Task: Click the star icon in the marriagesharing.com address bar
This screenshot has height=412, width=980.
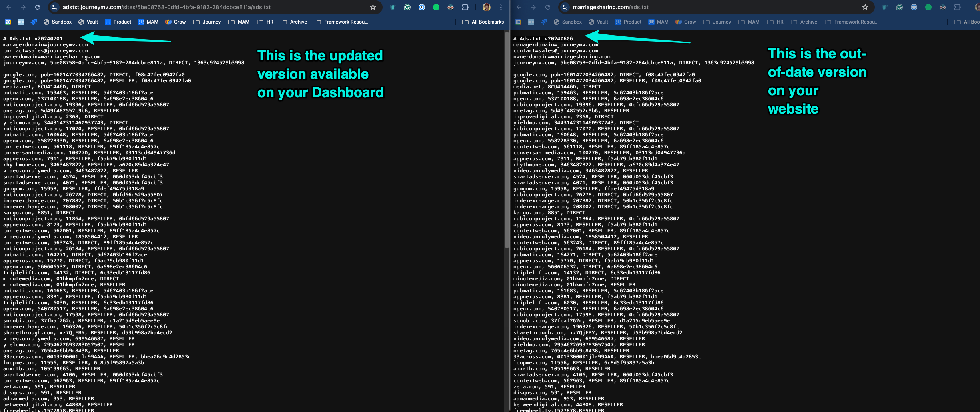Action: (x=865, y=7)
